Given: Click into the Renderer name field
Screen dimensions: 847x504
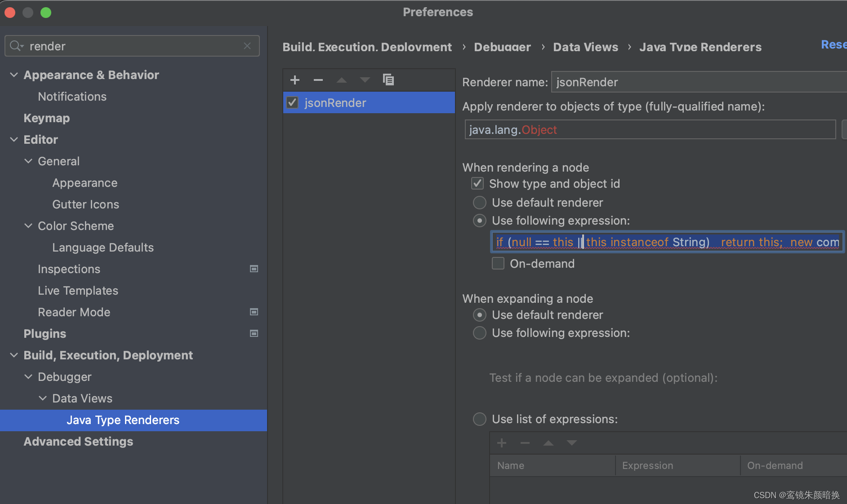Looking at the screenshot, I should click(x=699, y=82).
